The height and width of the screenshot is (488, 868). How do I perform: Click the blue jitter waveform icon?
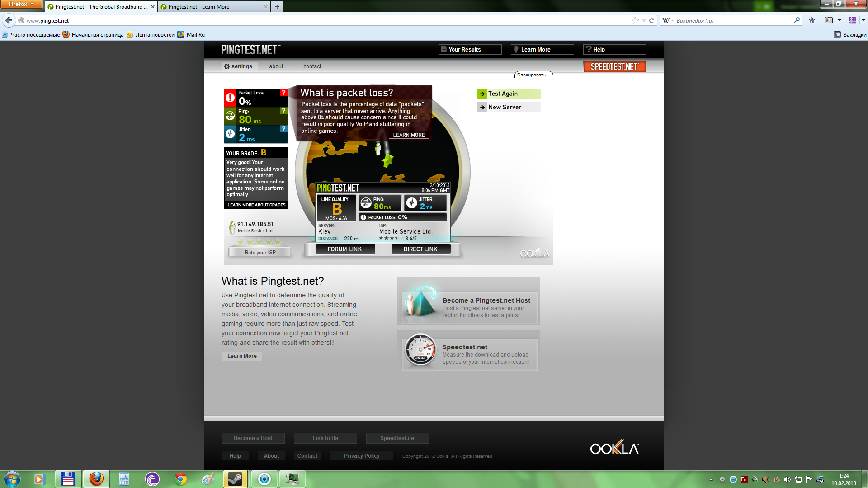[230, 134]
